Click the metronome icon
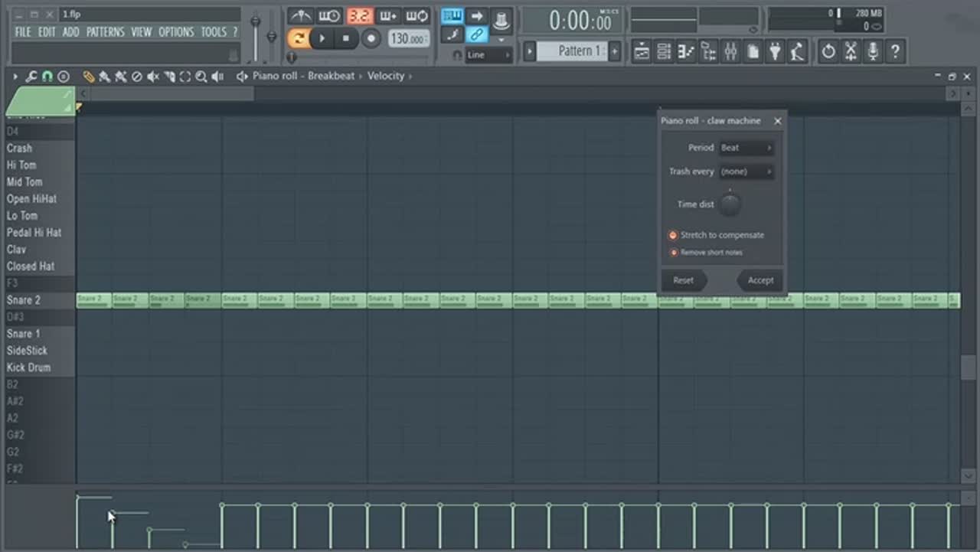This screenshot has width=980, height=552. 300,16
